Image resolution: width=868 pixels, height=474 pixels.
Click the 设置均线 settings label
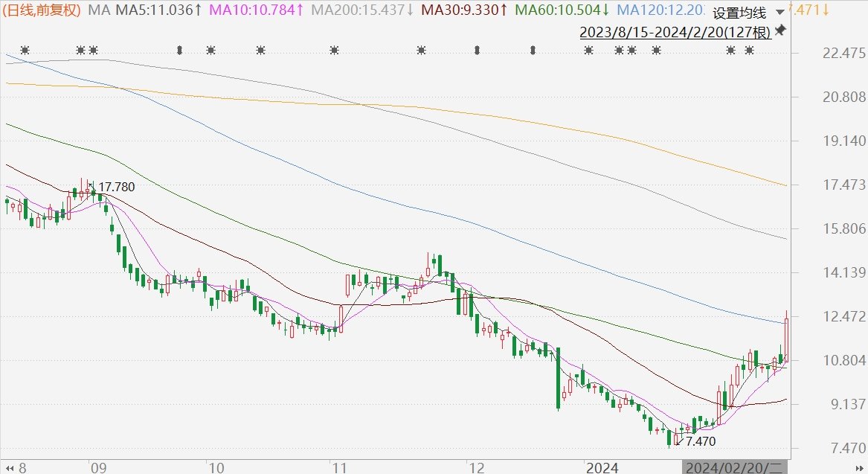(x=739, y=13)
